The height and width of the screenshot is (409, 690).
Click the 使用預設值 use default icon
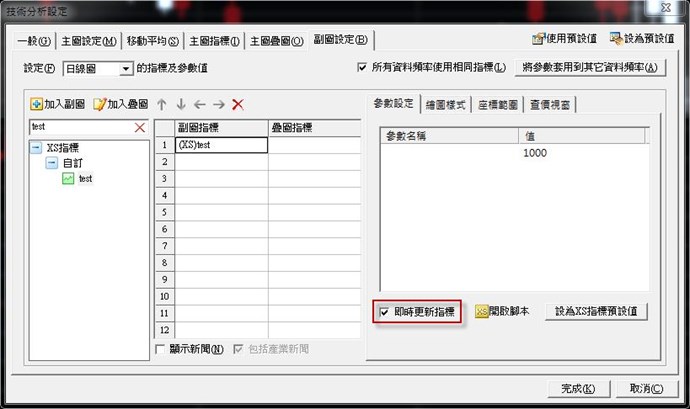pyautogui.click(x=538, y=39)
